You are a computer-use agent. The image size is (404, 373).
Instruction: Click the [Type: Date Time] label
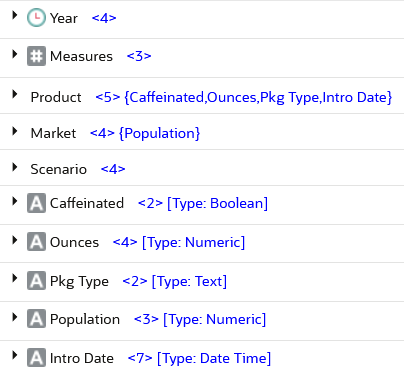214,359
